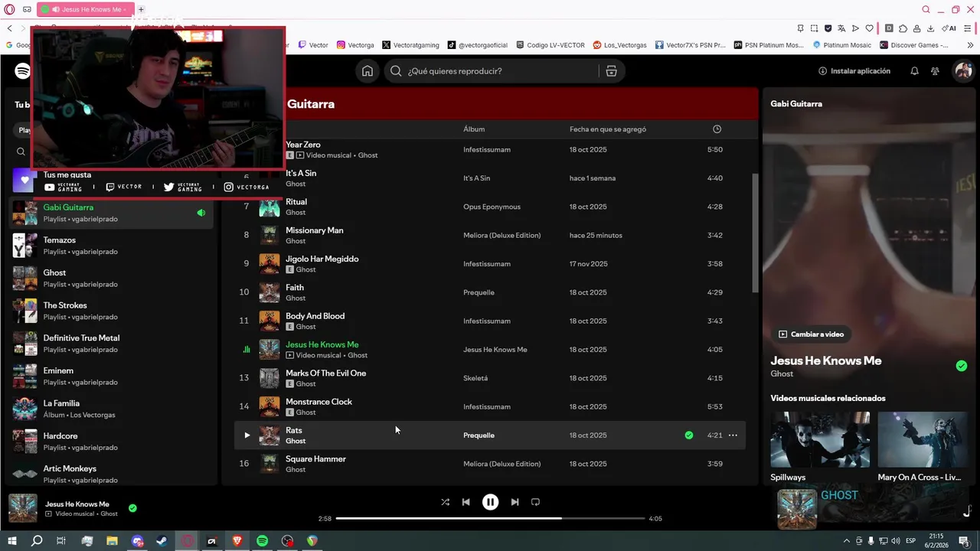Image resolution: width=980 pixels, height=551 pixels.
Task: Toggle repeat mode
Action: point(535,502)
